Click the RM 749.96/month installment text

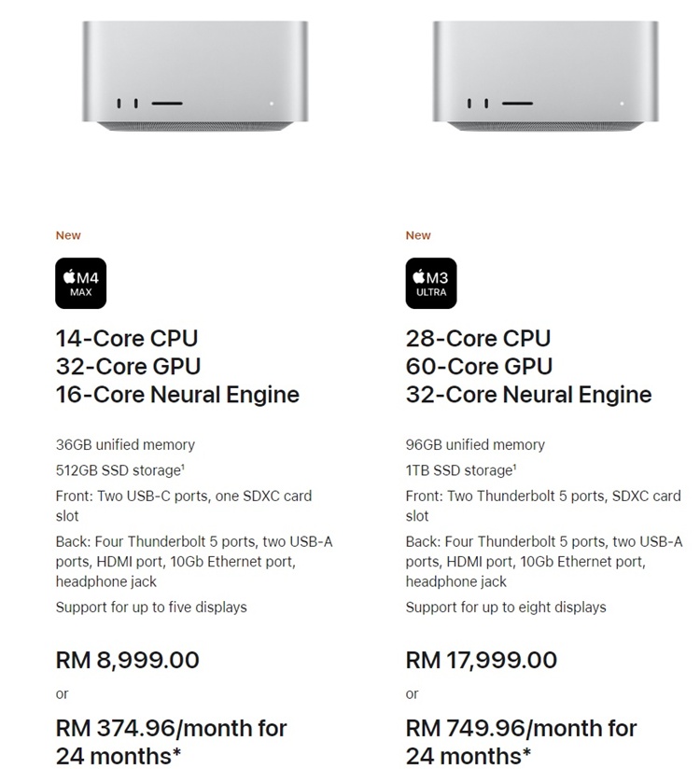pos(522,742)
